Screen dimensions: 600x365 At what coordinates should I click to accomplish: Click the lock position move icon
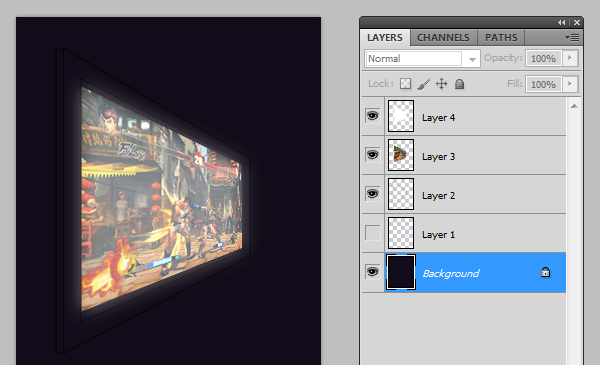441,84
